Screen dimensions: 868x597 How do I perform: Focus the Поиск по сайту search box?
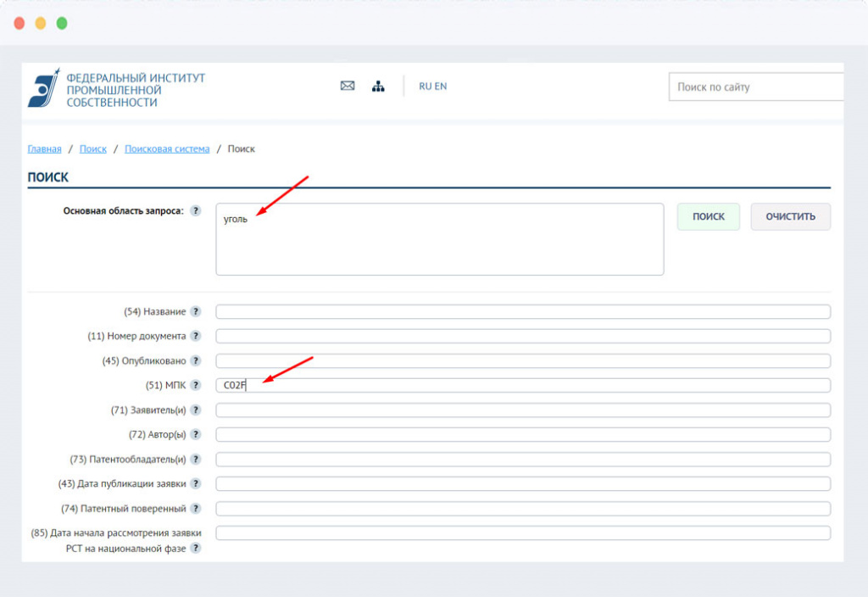[754, 87]
